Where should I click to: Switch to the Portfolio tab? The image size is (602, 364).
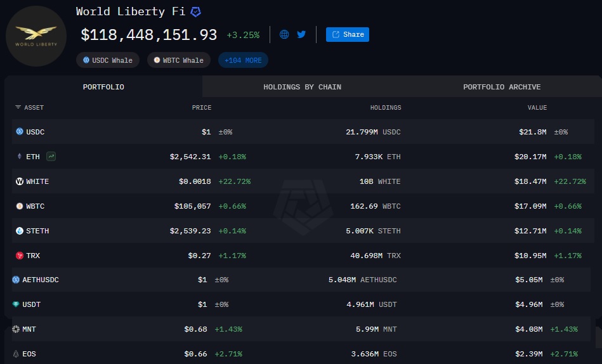tap(103, 87)
